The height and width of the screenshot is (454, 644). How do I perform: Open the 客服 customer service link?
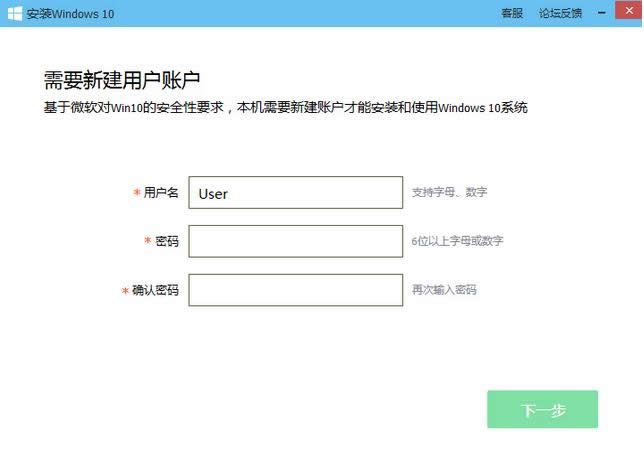(x=512, y=13)
